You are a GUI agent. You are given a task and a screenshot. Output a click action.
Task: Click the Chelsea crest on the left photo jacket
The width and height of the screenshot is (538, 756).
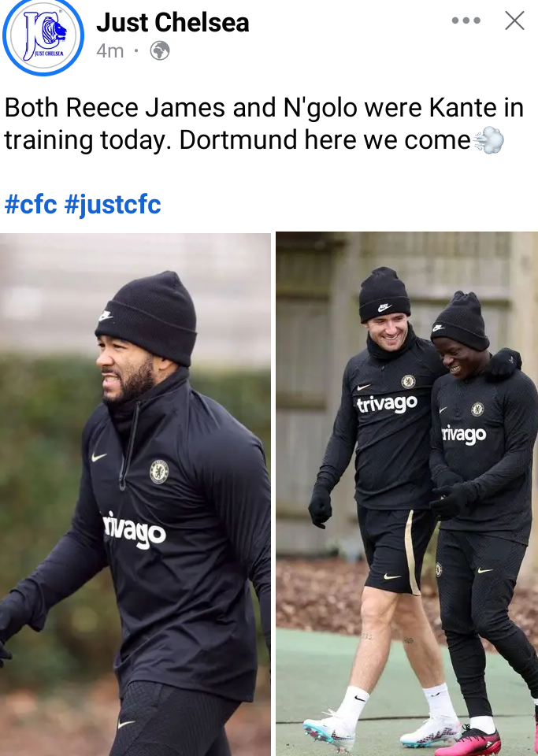[x=158, y=472]
